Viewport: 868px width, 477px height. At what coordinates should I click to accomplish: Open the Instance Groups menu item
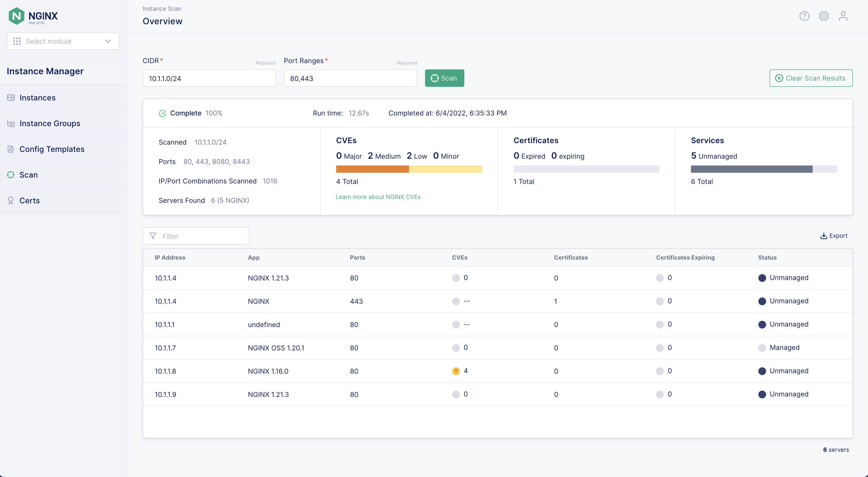[x=63, y=123]
